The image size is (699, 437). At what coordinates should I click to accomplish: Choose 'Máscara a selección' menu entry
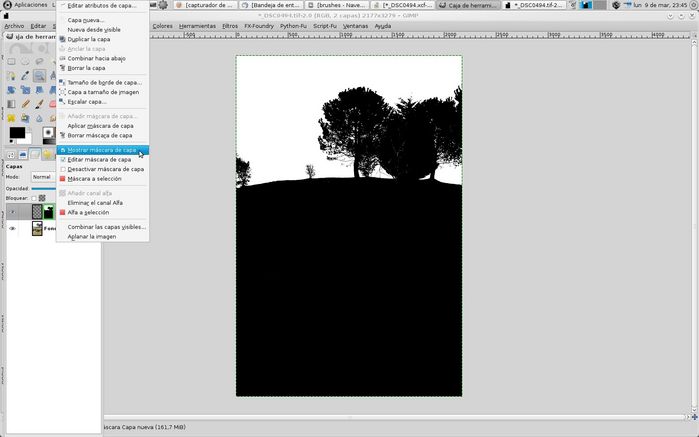coord(103,178)
